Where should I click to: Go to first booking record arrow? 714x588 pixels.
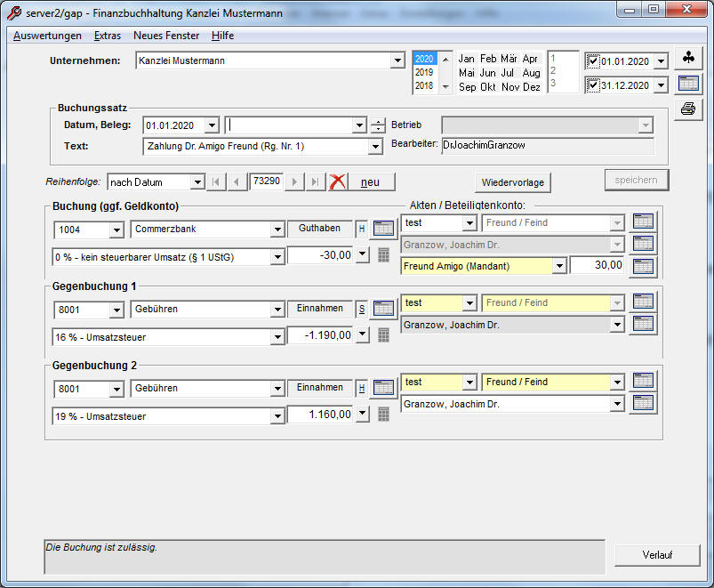pos(216,181)
